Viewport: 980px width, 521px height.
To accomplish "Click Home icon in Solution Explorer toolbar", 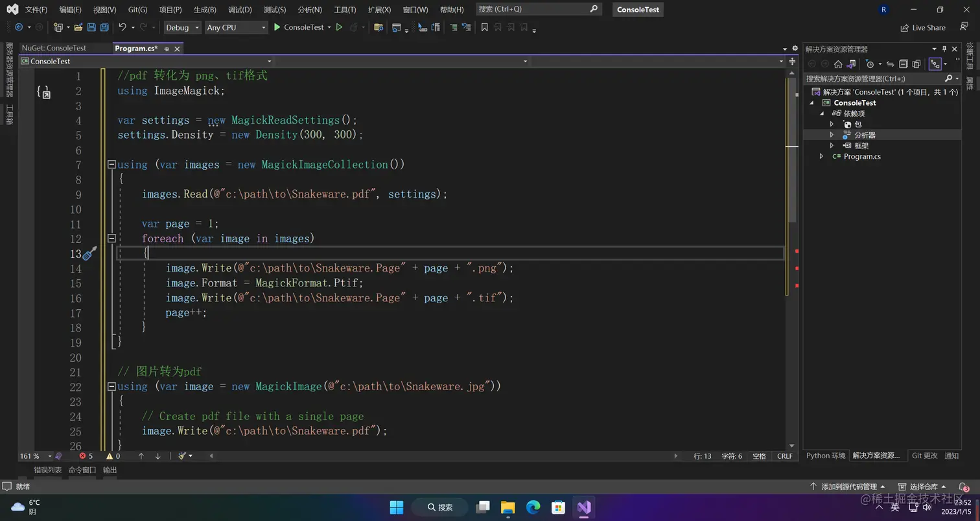I will [838, 64].
